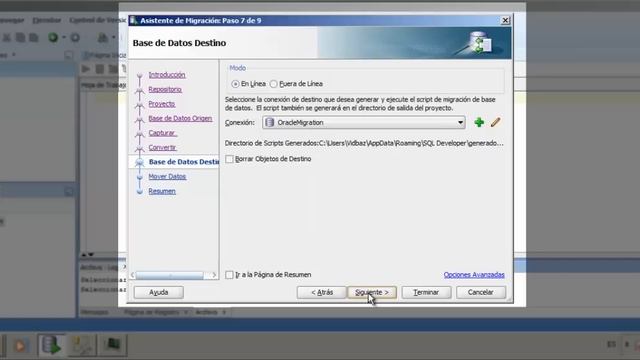The width and height of the screenshot is (640, 360).
Task: Click the run statement play icon in worksheet
Action: (86, 69)
